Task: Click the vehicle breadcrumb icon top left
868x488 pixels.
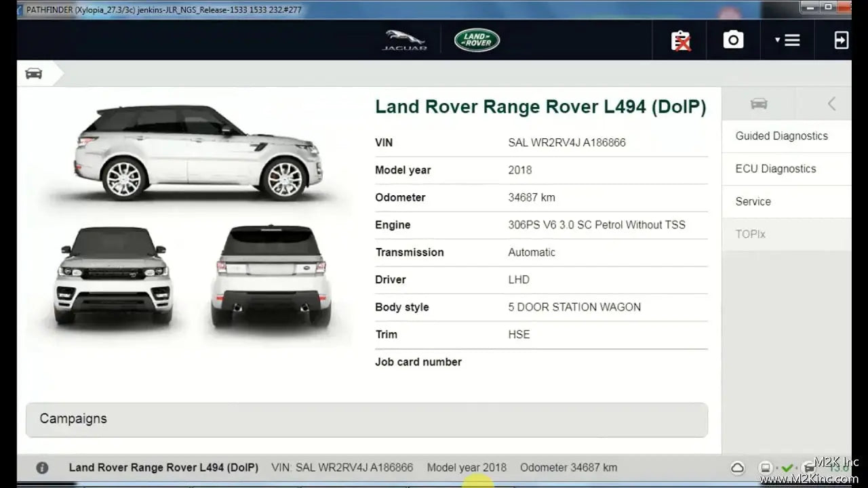Action: pyautogui.click(x=33, y=73)
